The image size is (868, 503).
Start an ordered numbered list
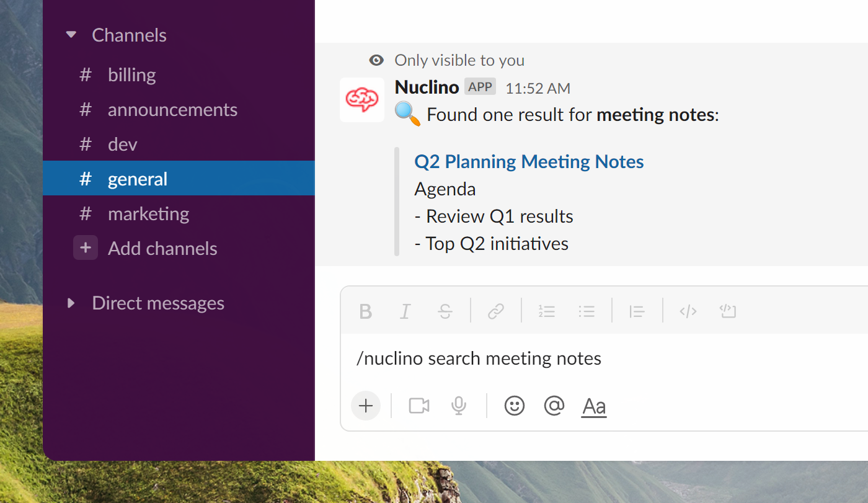(x=547, y=311)
